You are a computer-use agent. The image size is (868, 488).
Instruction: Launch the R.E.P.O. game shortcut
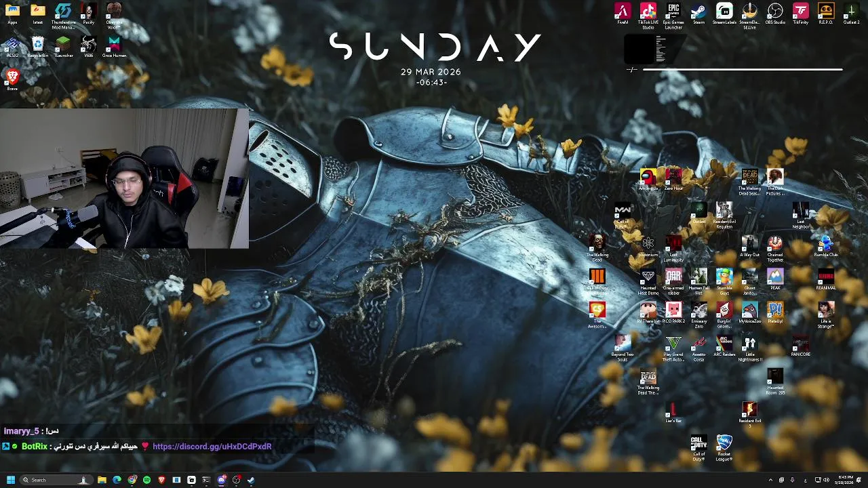pyautogui.click(x=826, y=14)
